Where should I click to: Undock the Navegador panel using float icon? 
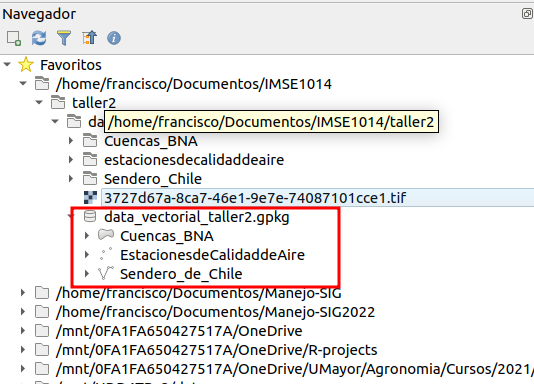point(527,14)
